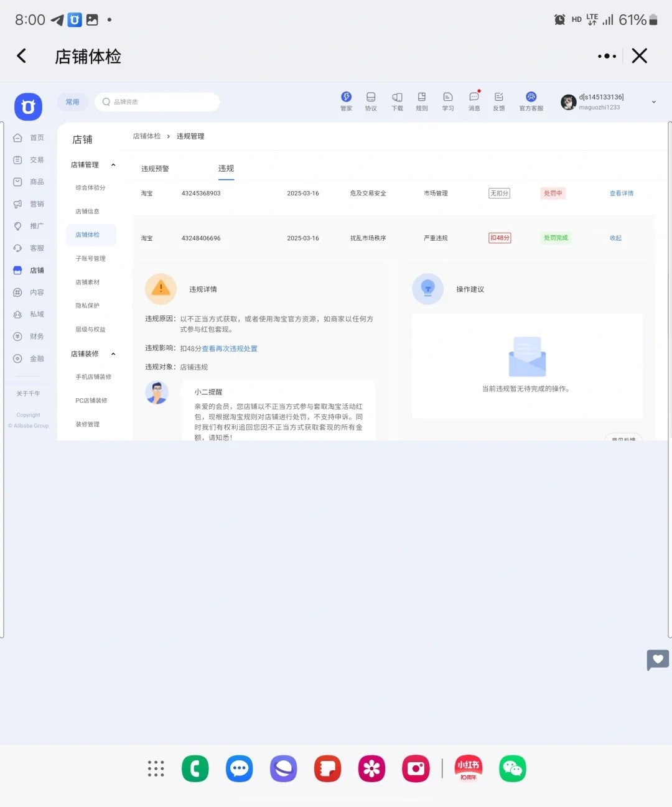Open 金融 in left sidebar
This screenshot has height=807, width=672.
(29, 358)
